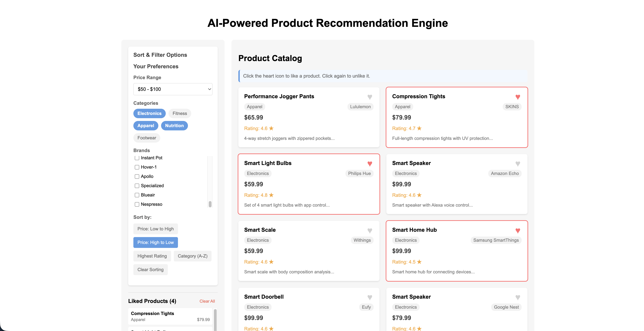Disable the Electronics category filter

click(x=149, y=113)
